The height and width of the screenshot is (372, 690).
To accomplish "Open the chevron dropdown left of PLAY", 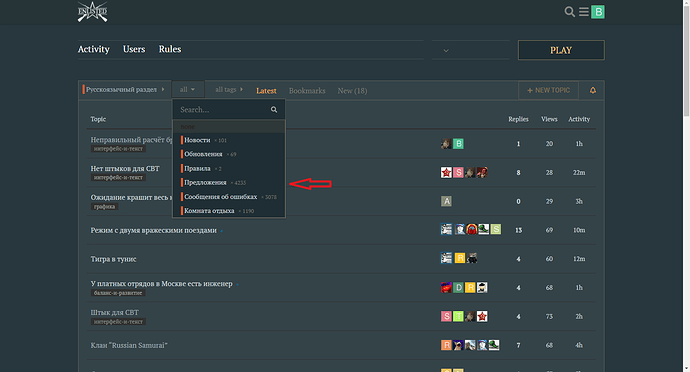I will pos(446,51).
